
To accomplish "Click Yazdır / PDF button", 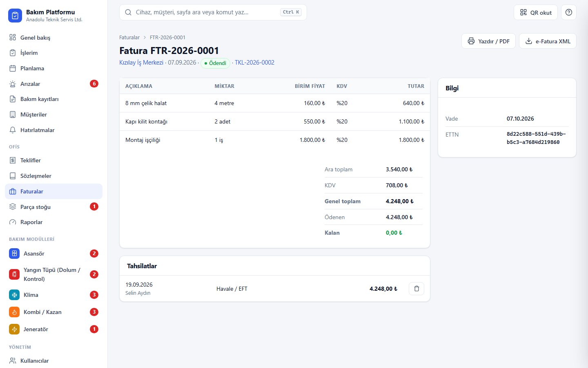I will (488, 41).
